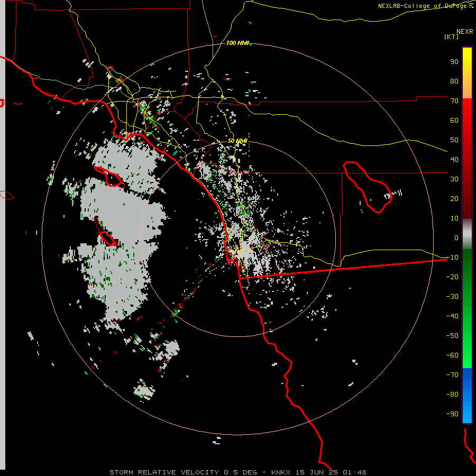This screenshot has height=476, width=476.
Task: Click the -60 knots scale value
Action: 452,355
